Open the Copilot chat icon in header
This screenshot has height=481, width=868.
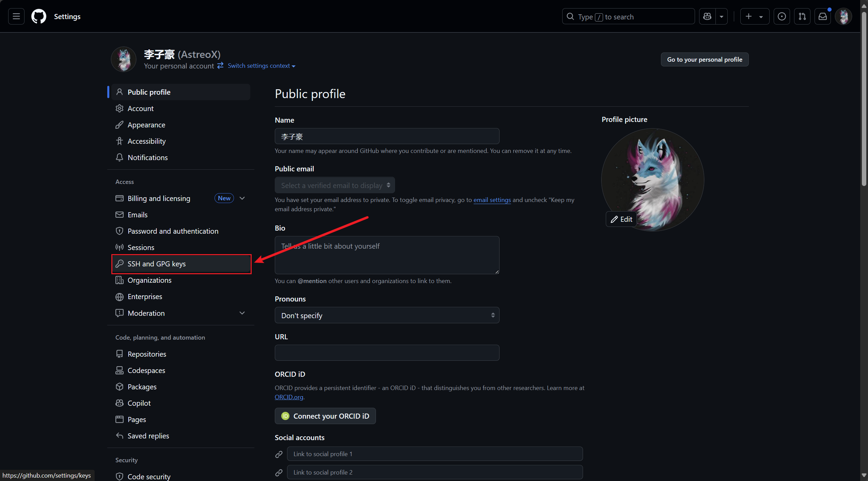pos(707,16)
